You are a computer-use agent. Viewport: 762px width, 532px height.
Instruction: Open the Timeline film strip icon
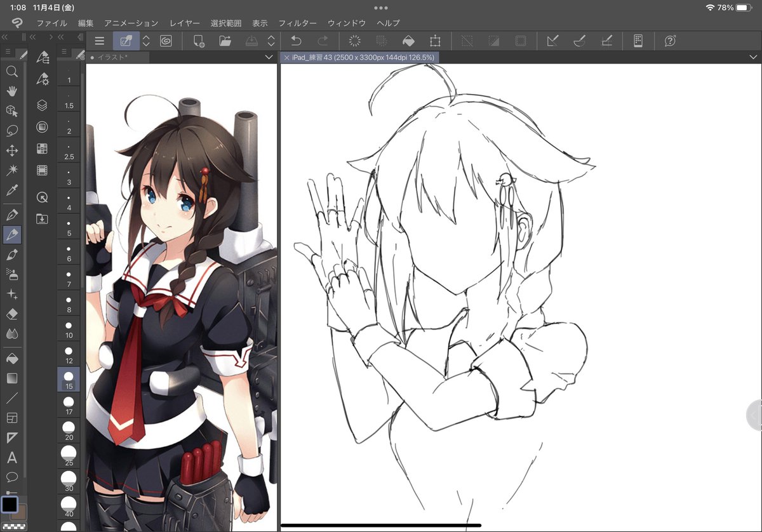[x=43, y=170]
